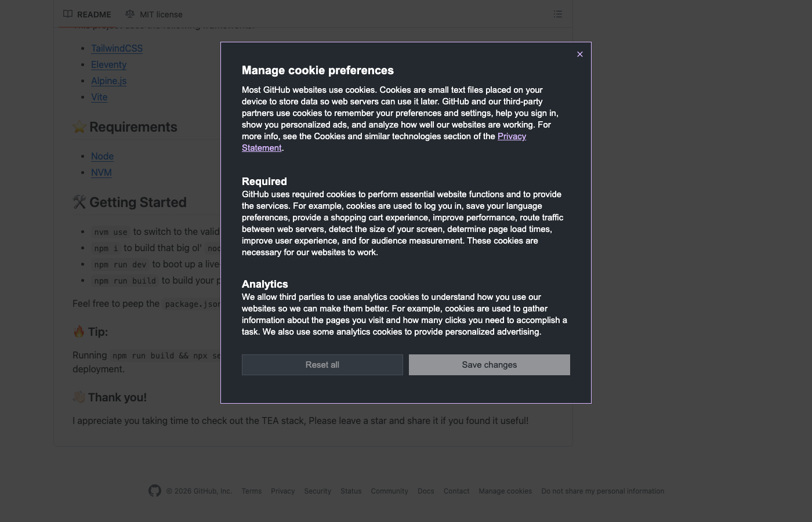Click the GitHub logo in footer

click(x=154, y=491)
